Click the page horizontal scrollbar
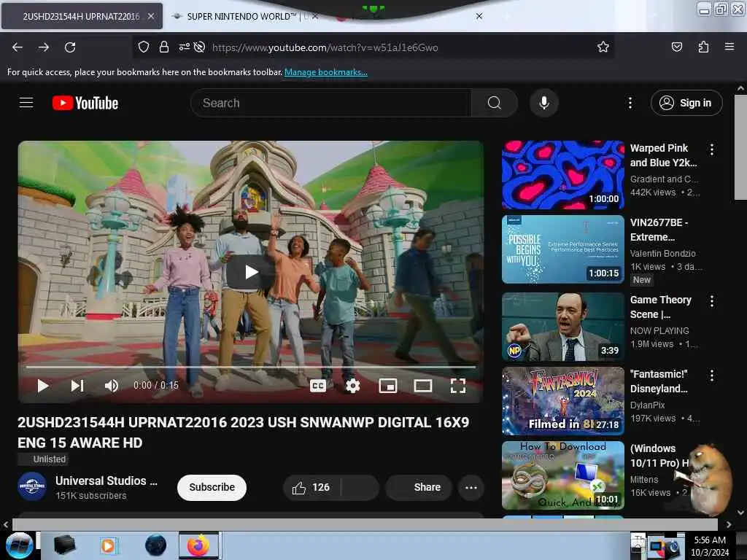Viewport: 747px width, 560px height. 365,524
